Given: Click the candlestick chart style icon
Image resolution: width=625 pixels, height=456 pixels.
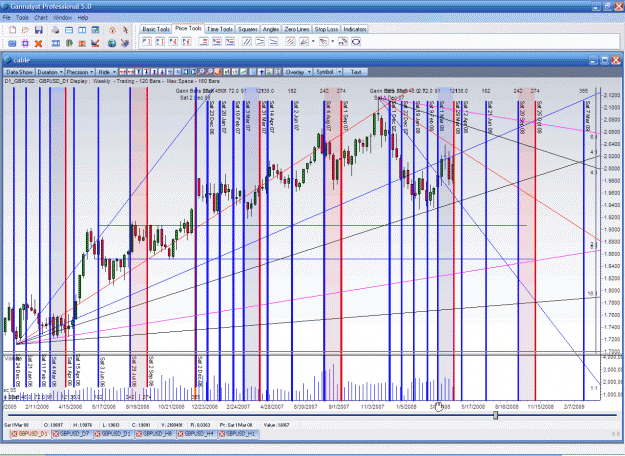Looking at the screenshot, I should 226,72.
